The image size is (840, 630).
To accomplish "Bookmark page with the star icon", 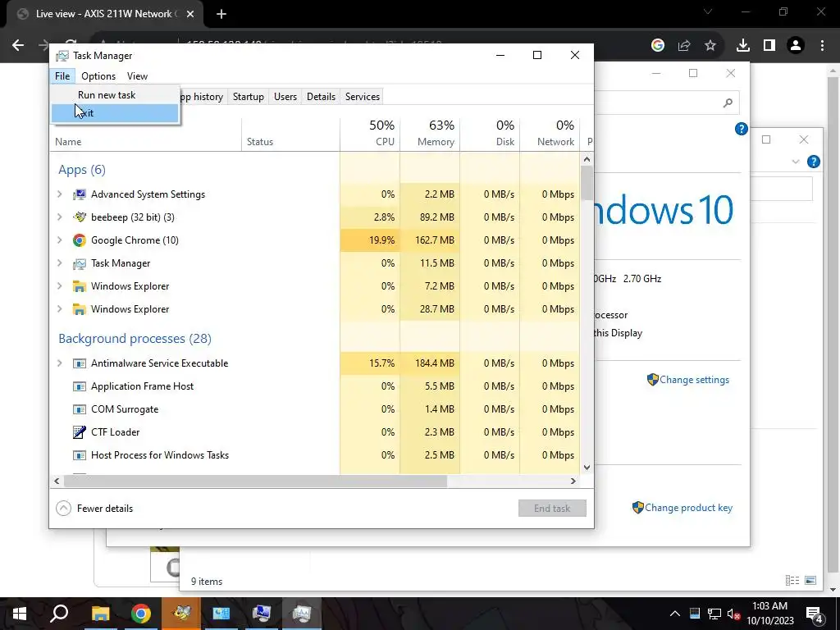I will pos(710,46).
